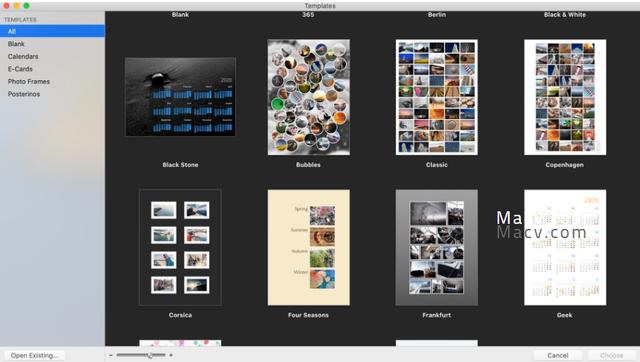
Task: Click the yellow minimize window button
Action: 16,6
